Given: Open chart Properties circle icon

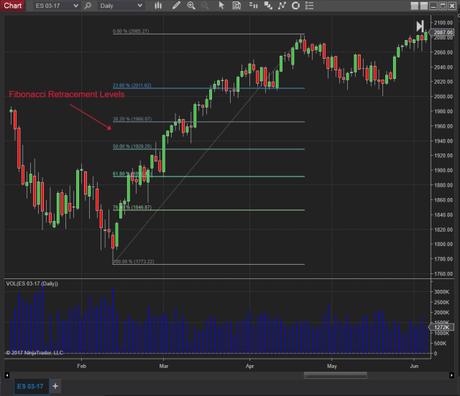Looking at the screenshot, I should coord(296,6).
